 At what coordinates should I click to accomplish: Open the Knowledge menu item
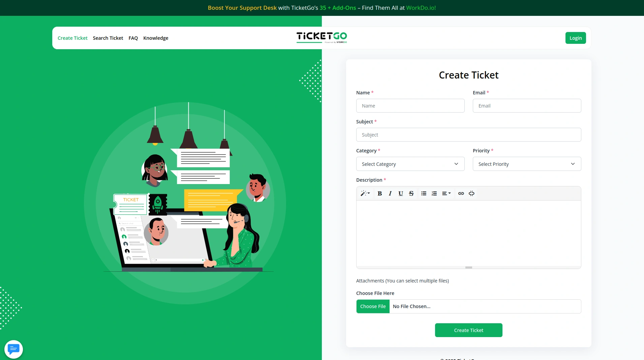coord(156,38)
